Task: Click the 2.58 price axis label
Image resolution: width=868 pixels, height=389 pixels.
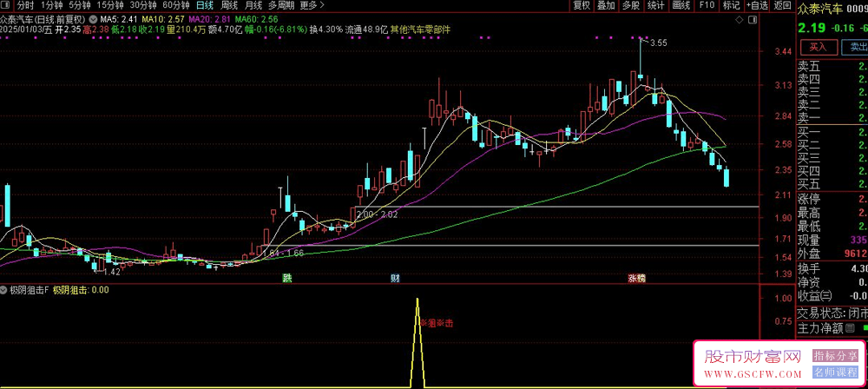Action: (785, 145)
